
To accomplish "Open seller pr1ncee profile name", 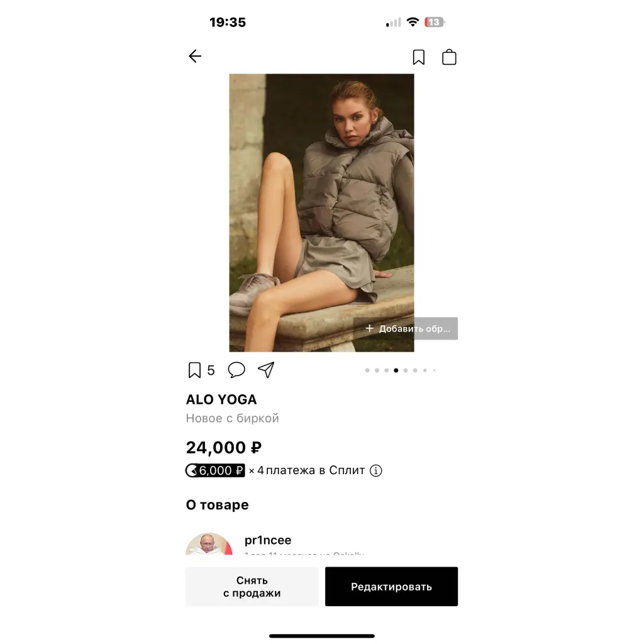I will pos(268,540).
